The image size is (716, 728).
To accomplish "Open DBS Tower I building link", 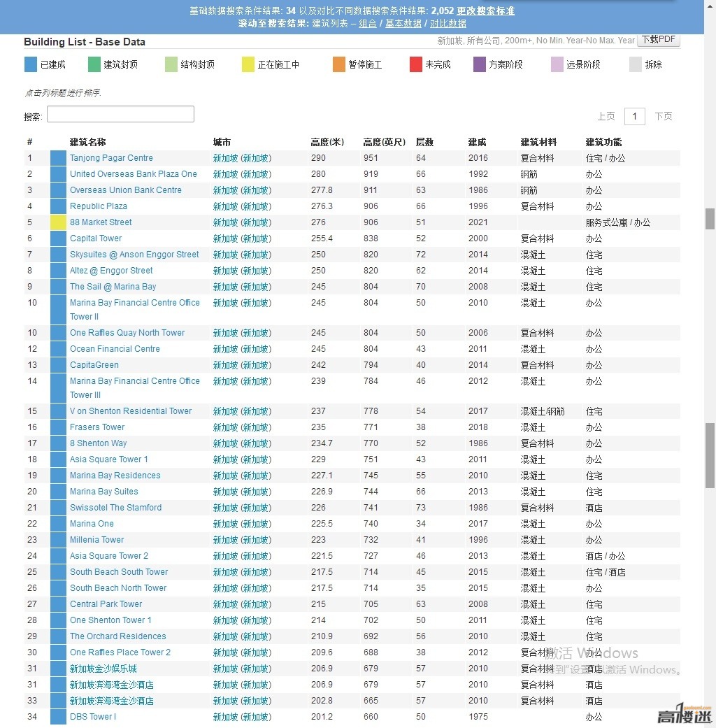I will [93, 717].
